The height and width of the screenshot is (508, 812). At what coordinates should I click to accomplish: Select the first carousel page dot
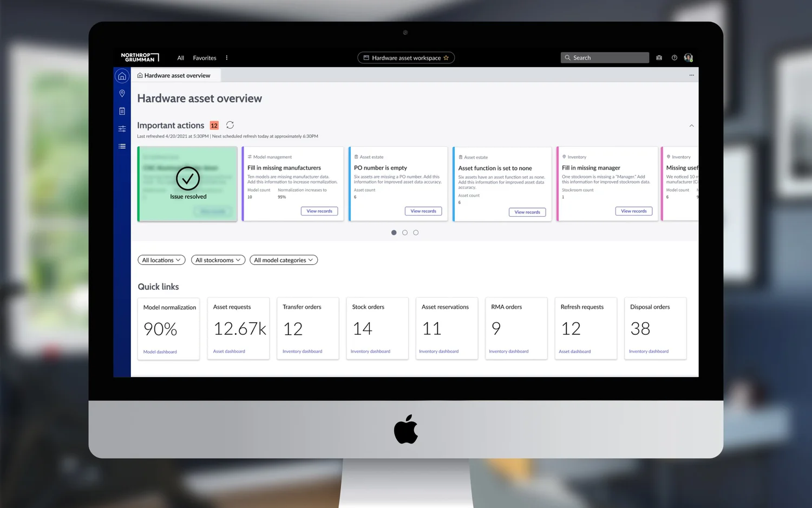pyautogui.click(x=394, y=233)
